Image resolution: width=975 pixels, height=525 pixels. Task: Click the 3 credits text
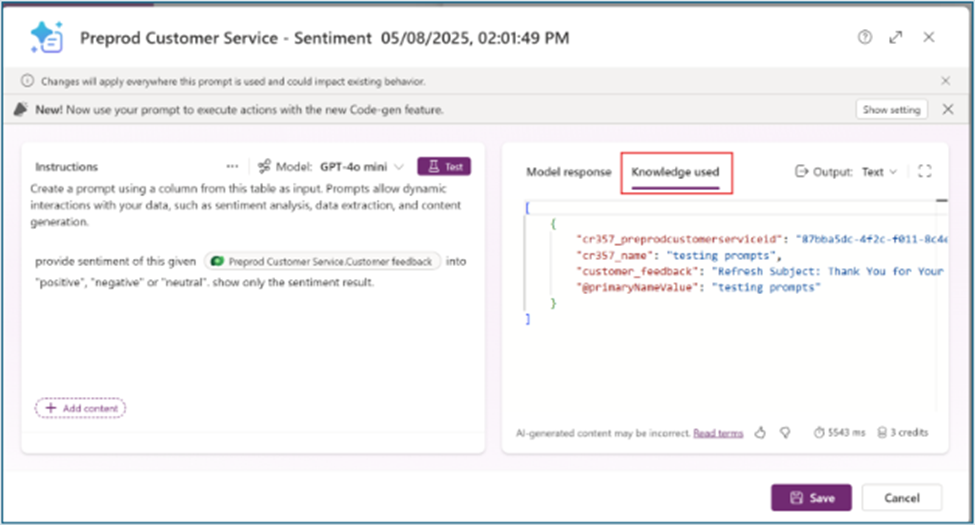click(908, 432)
